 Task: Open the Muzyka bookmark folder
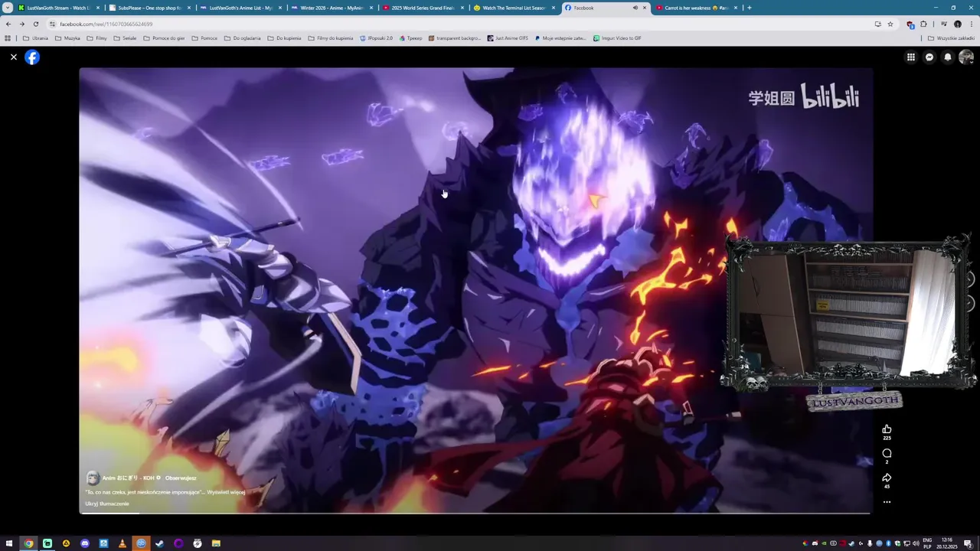click(x=67, y=37)
